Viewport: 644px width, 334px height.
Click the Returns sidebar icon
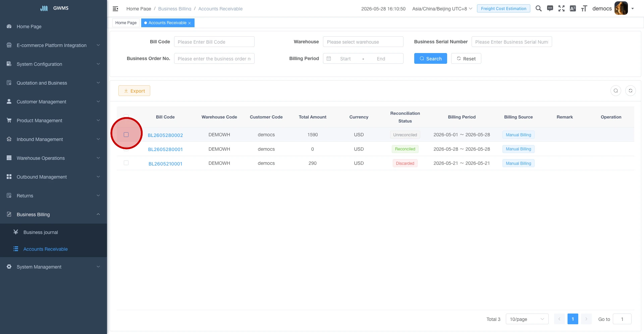click(9, 196)
